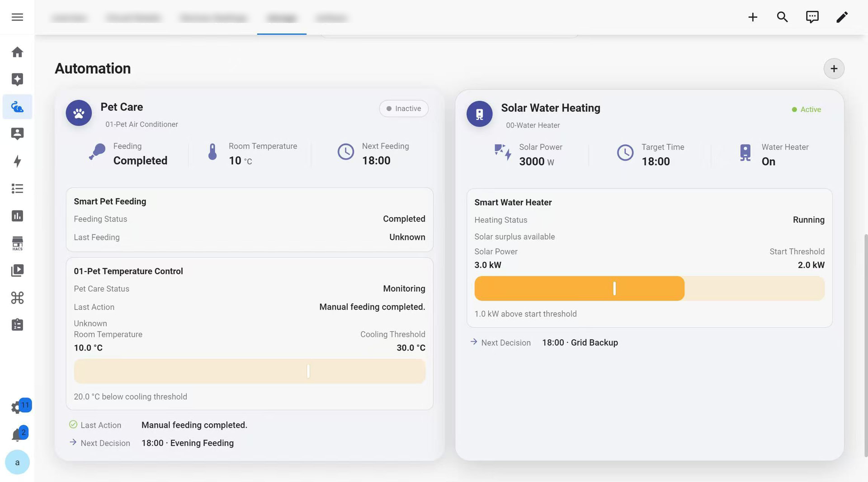
Task: Open the Media player sidebar icon
Action: pyautogui.click(x=17, y=270)
